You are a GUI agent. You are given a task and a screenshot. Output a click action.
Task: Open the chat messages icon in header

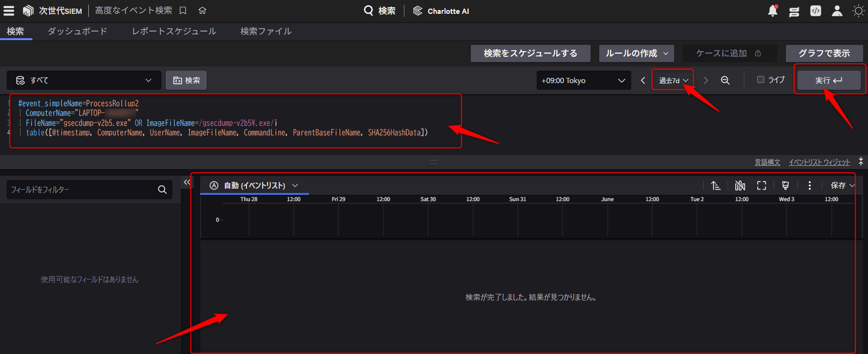click(x=794, y=11)
